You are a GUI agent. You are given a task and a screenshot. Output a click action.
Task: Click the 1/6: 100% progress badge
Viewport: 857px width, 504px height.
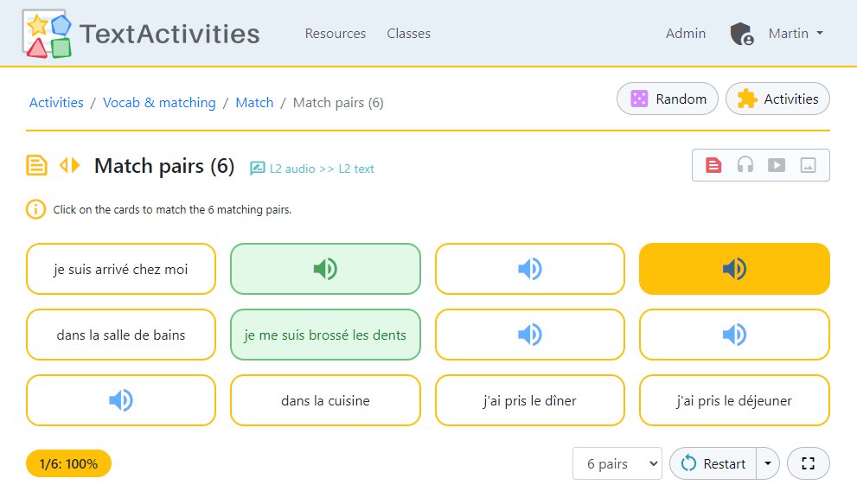click(x=68, y=463)
